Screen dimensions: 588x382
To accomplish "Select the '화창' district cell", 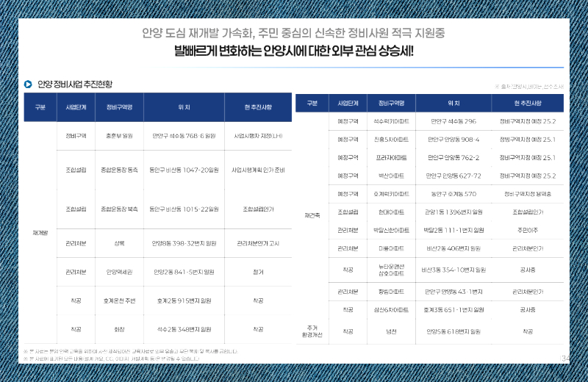I will point(119,329).
